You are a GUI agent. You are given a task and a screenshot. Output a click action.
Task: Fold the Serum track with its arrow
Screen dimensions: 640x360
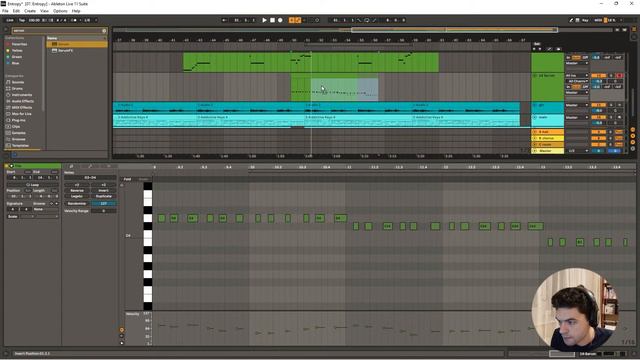click(535, 76)
